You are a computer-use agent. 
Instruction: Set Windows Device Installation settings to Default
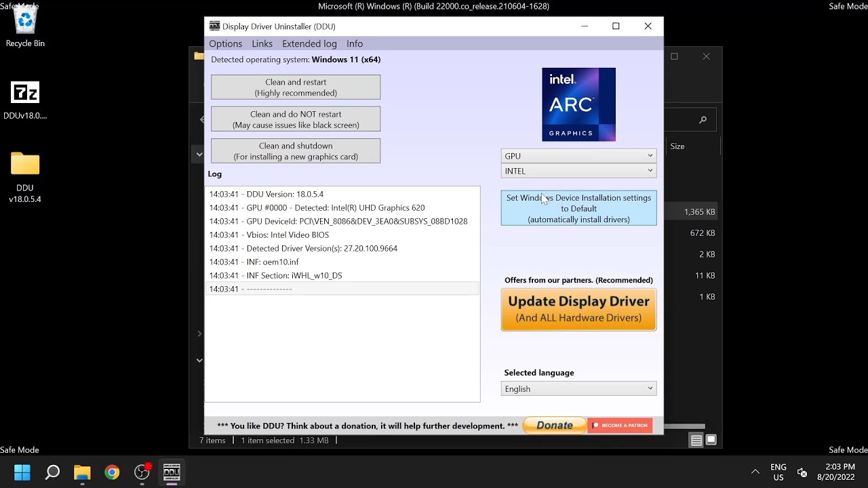coord(578,208)
